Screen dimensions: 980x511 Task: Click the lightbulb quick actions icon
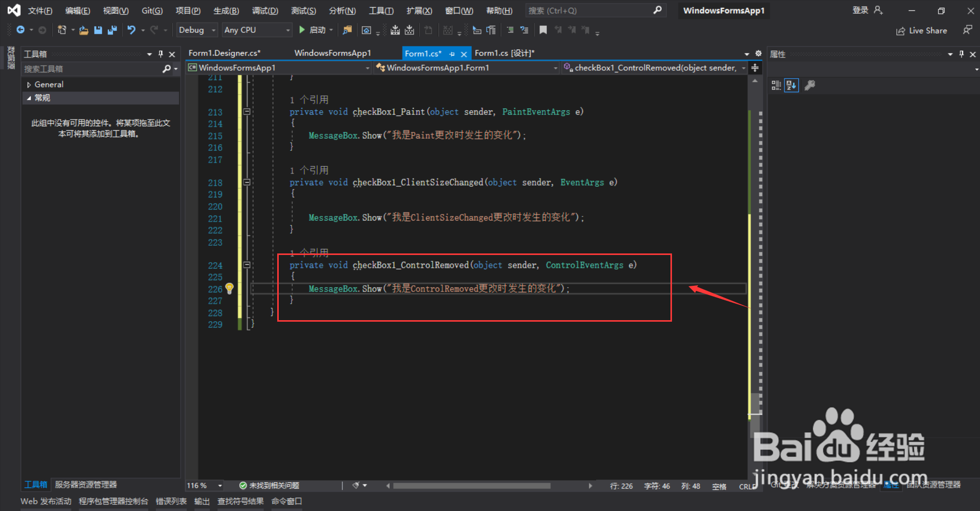pos(229,289)
